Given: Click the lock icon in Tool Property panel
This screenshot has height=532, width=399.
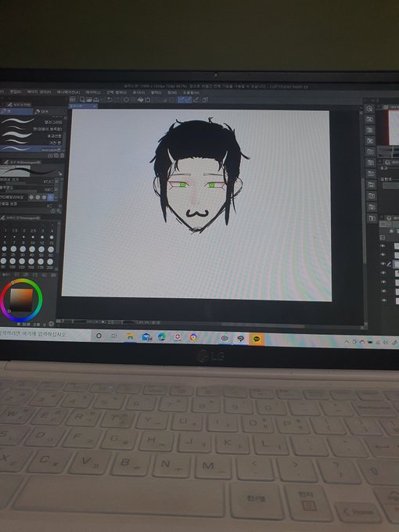Looking at the screenshot, I should click(x=60, y=174).
